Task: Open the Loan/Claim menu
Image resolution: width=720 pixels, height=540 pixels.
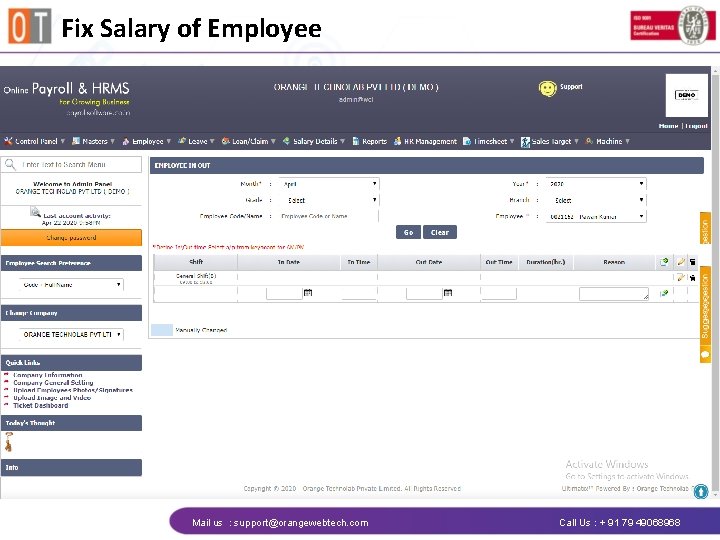Action: tap(249, 141)
